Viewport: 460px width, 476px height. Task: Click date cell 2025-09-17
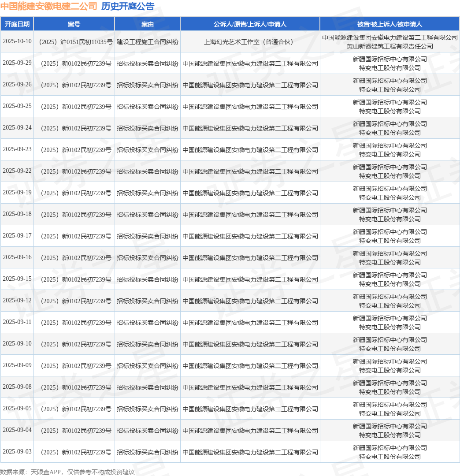tap(17, 235)
